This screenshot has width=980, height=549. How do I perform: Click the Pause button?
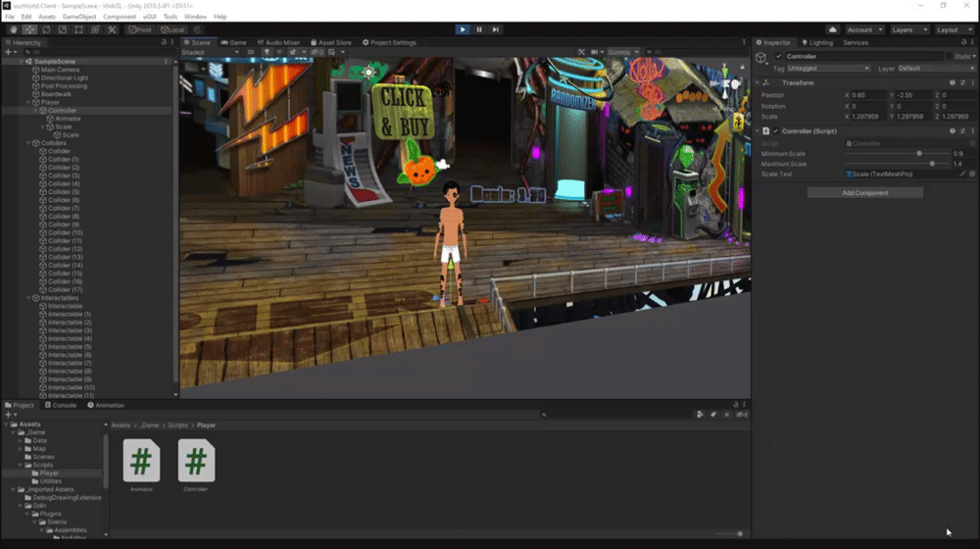tap(479, 29)
